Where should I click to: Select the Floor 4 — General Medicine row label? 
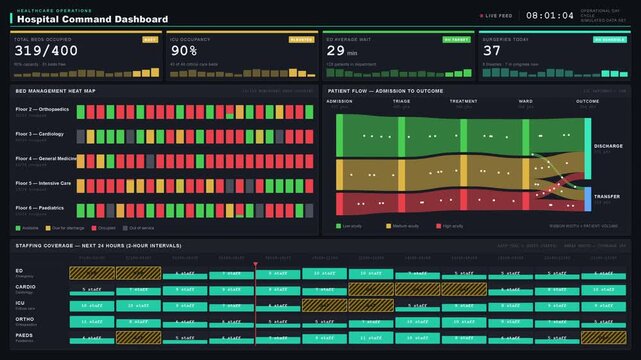coord(46,159)
